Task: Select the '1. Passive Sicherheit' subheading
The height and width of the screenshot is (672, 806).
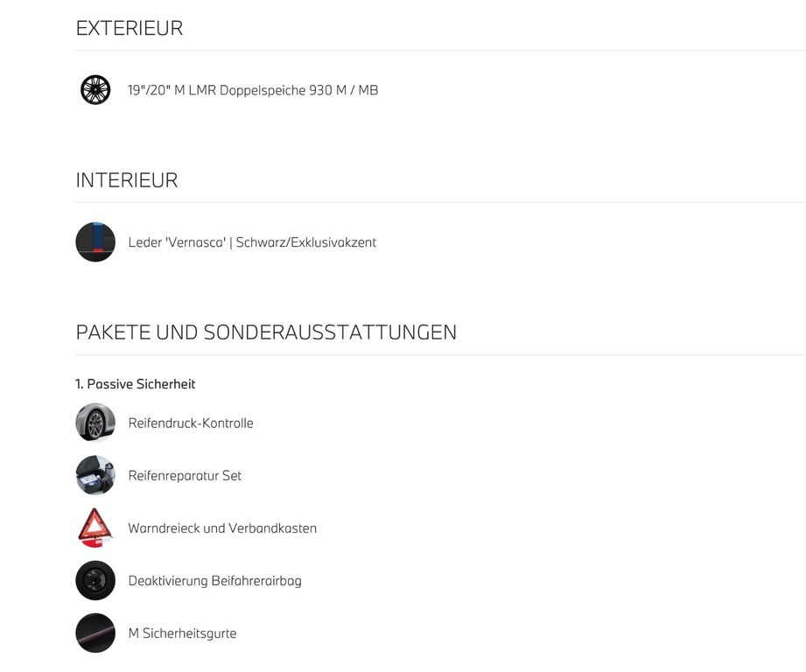Action: pyautogui.click(x=135, y=384)
